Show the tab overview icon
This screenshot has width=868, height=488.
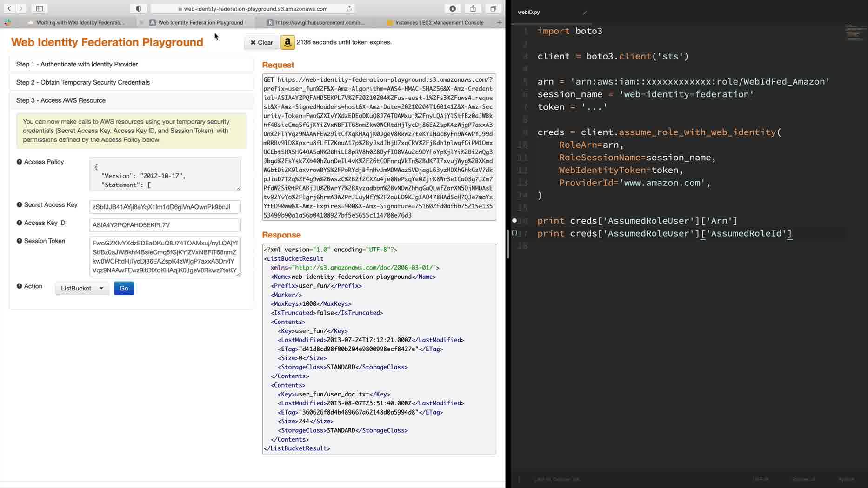tap(493, 8)
